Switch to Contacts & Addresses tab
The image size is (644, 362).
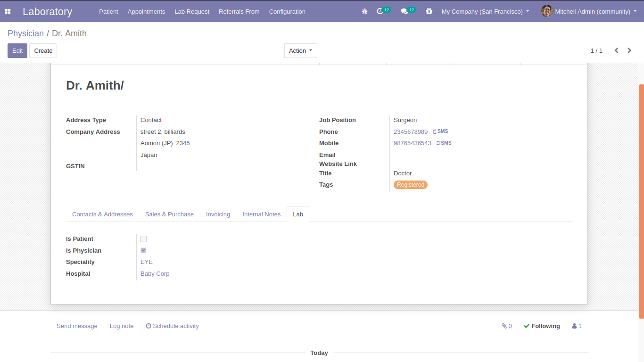[102, 214]
